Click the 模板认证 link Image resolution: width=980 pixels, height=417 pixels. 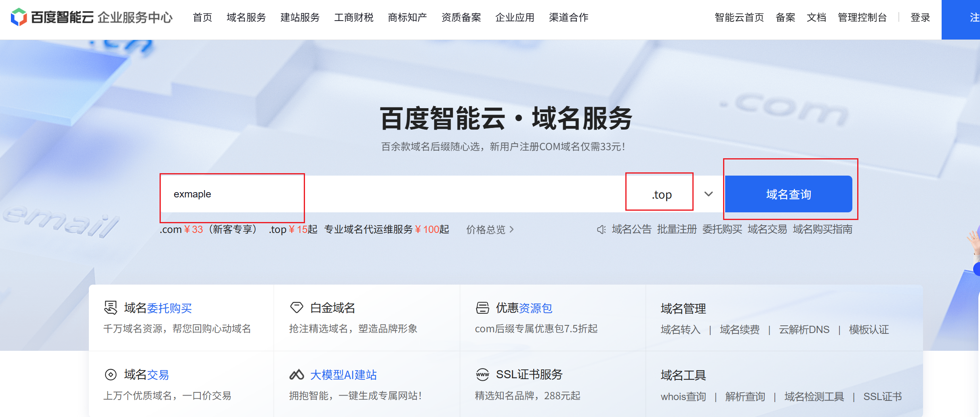tap(869, 329)
